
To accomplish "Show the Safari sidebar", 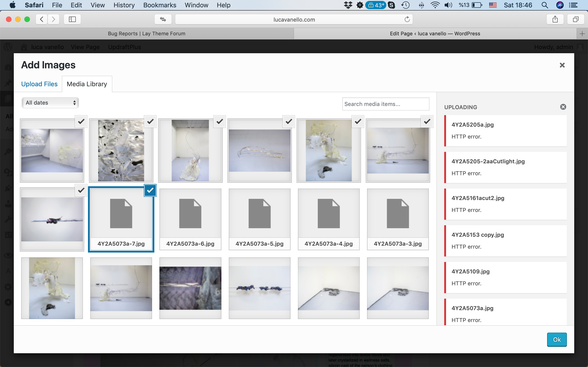I will point(72,19).
